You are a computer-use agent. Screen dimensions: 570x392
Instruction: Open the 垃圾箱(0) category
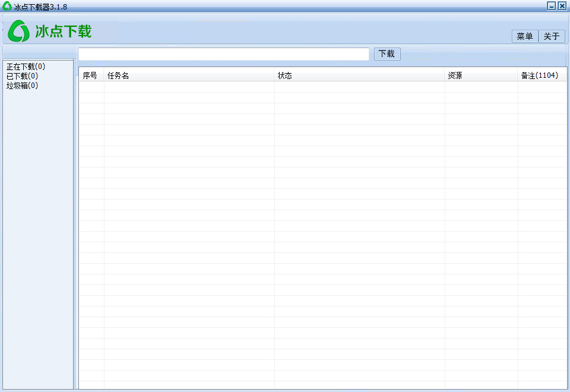coord(22,86)
